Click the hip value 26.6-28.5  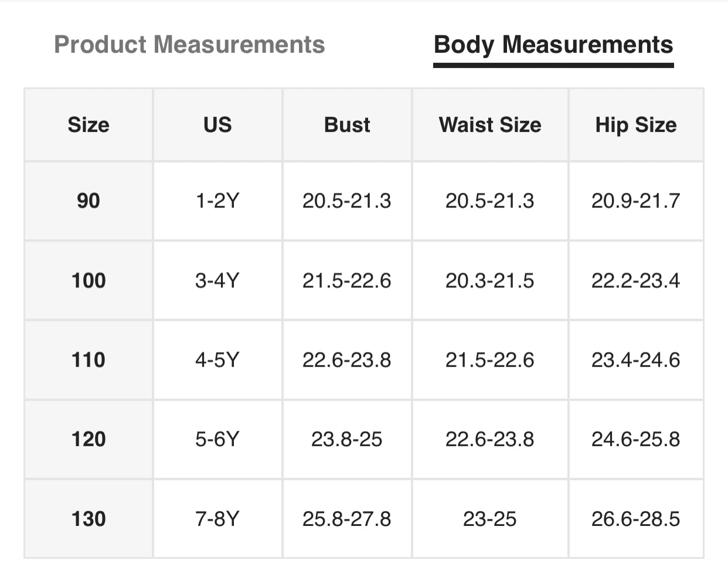click(636, 519)
